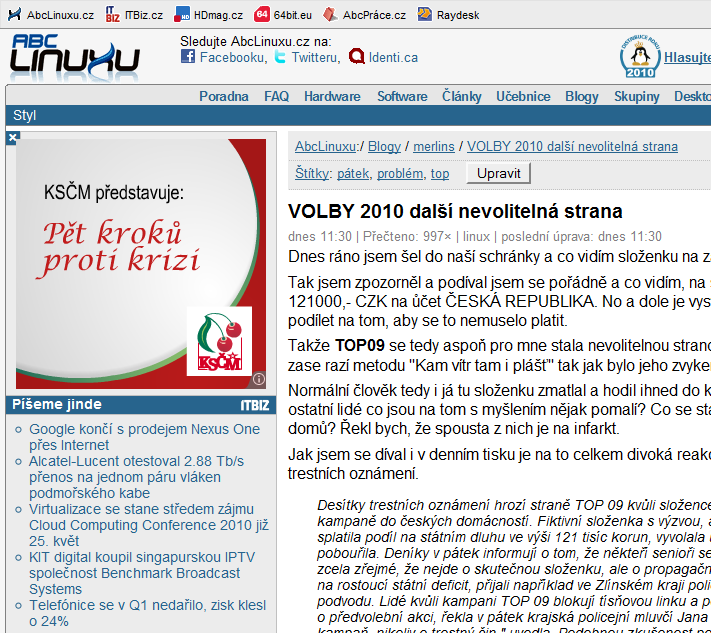This screenshot has width=711, height=633.
Task: Click the Štítky link
Action: pyautogui.click(x=312, y=173)
